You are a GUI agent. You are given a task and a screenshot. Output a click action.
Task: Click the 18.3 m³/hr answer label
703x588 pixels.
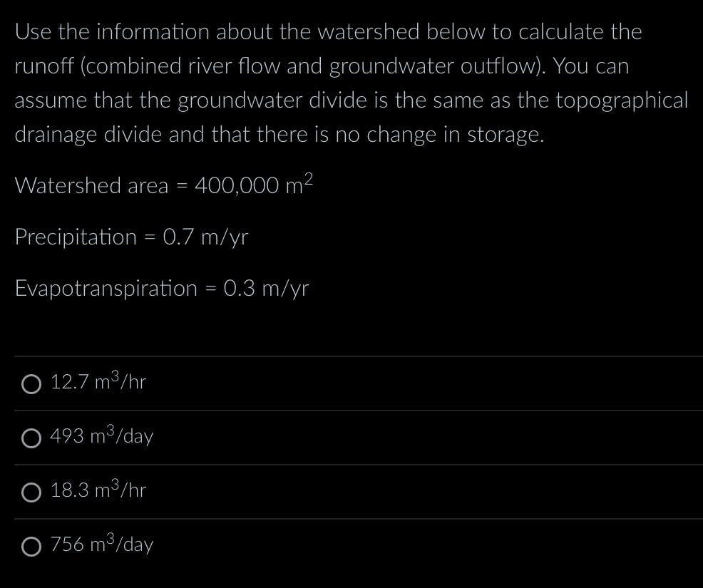point(98,491)
